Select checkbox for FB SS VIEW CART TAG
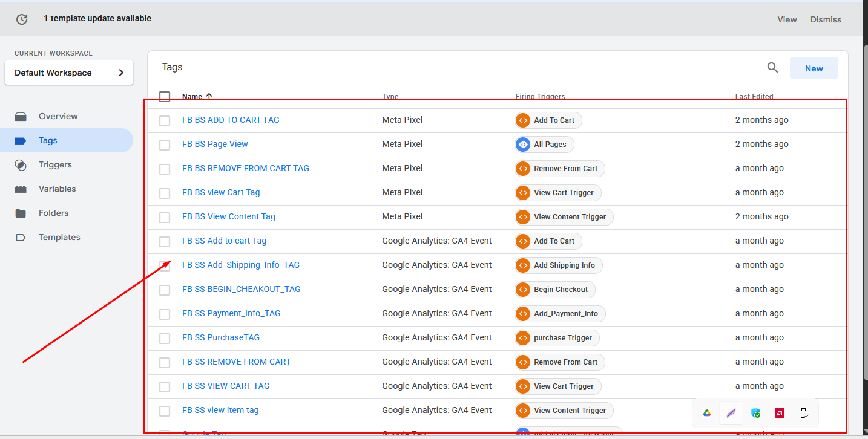868x439 pixels. coord(165,386)
